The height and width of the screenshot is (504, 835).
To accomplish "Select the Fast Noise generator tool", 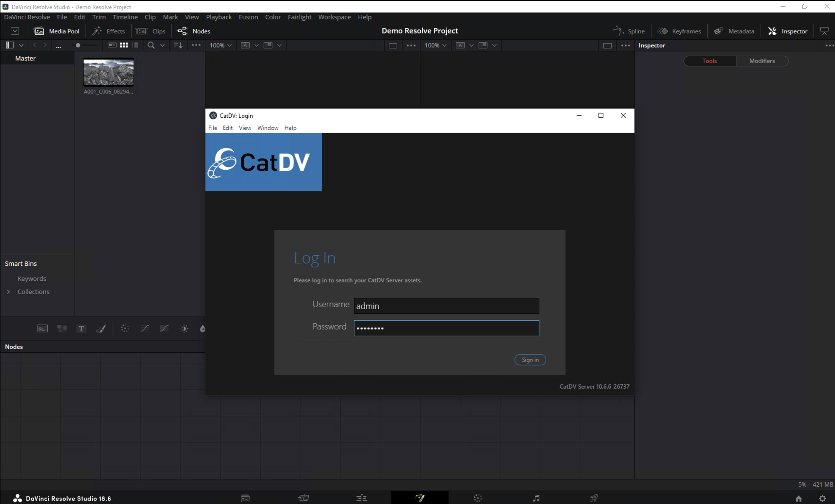I will pyautogui.click(x=62, y=329).
